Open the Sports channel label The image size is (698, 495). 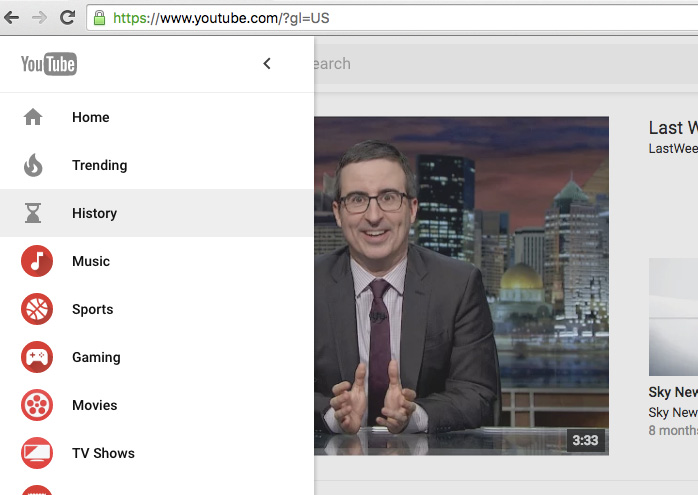[x=92, y=309]
